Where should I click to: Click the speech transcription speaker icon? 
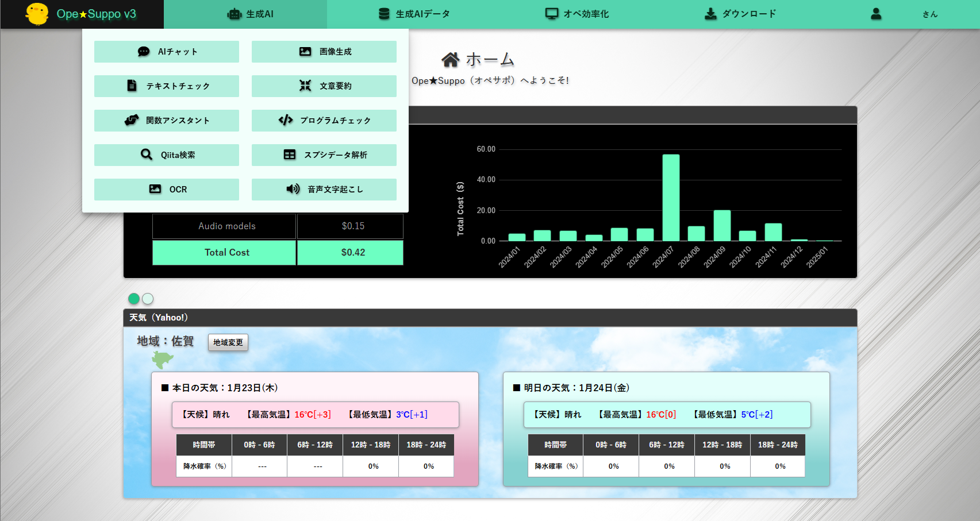293,189
